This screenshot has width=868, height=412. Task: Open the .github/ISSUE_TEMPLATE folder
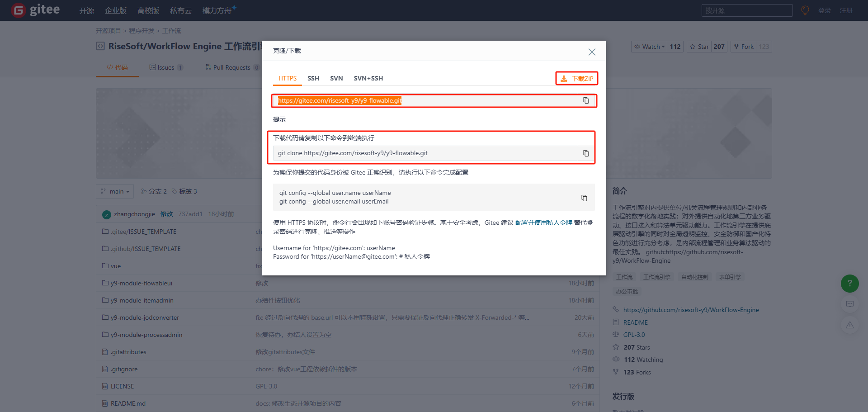[146, 249]
